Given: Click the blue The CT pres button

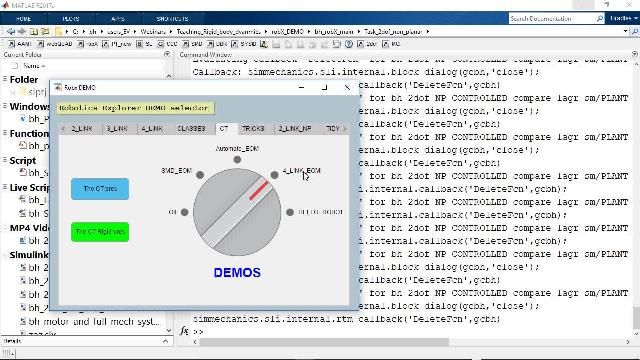Looking at the screenshot, I should (x=100, y=189).
